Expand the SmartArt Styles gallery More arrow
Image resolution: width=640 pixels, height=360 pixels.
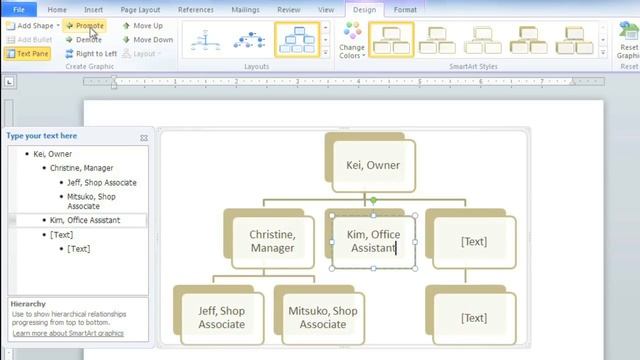tap(603, 53)
